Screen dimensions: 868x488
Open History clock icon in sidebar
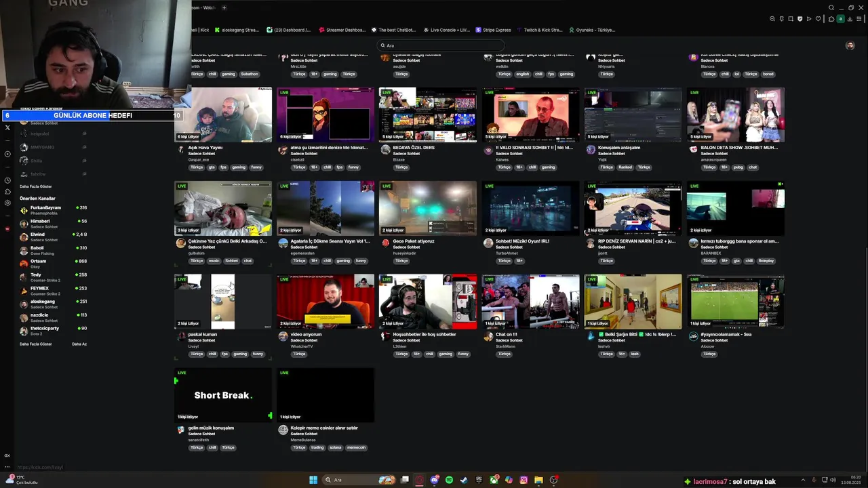[x=7, y=180]
